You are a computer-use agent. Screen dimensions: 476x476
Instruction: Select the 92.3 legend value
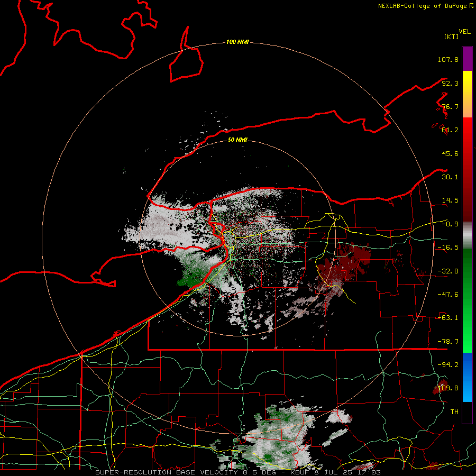point(450,83)
